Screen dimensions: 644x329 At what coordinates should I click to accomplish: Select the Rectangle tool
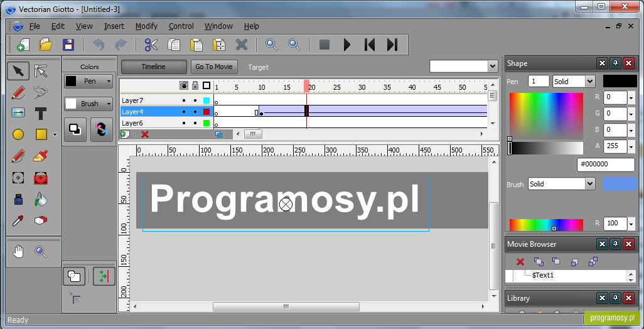pyautogui.click(x=41, y=134)
